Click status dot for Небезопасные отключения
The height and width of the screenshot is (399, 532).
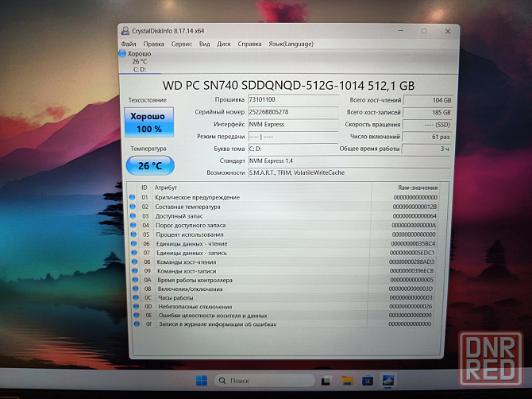pyautogui.click(x=137, y=306)
